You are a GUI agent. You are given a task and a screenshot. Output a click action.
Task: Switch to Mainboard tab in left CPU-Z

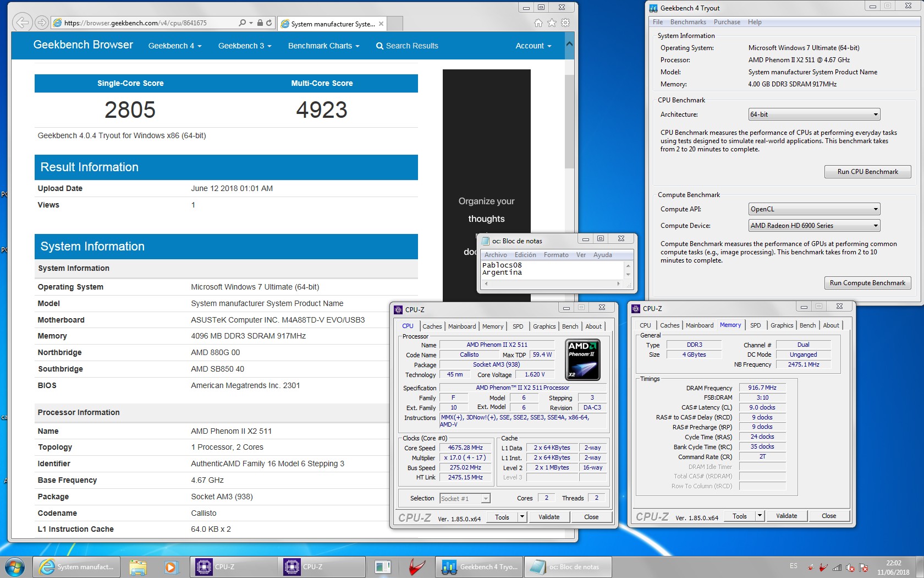click(x=462, y=326)
